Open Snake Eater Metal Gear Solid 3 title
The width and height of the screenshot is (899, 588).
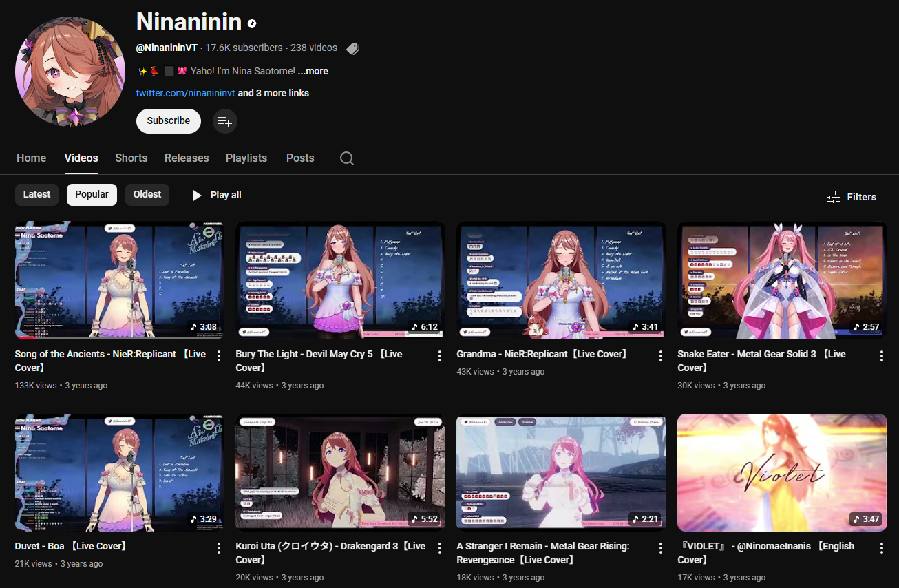tap(761, 361)
